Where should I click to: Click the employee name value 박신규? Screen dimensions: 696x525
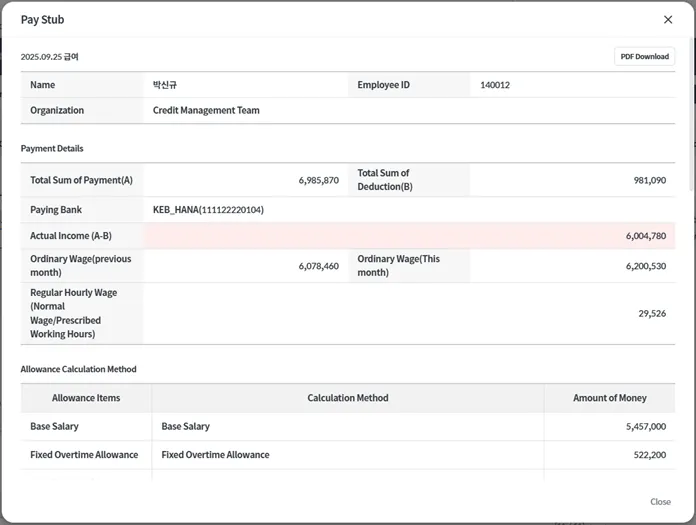[164, 85]
